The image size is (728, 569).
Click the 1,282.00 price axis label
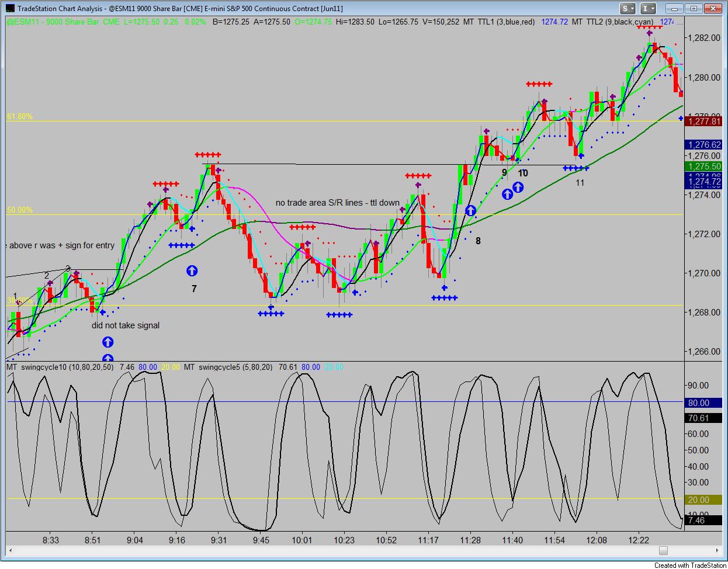click(x=704, y=38)
